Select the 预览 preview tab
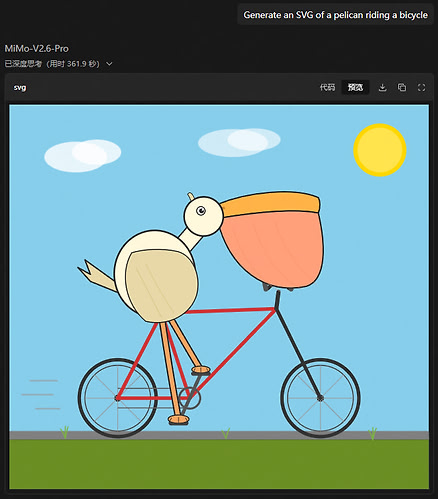The width and height of the screenshot is (438, 499). coord(355,87)
